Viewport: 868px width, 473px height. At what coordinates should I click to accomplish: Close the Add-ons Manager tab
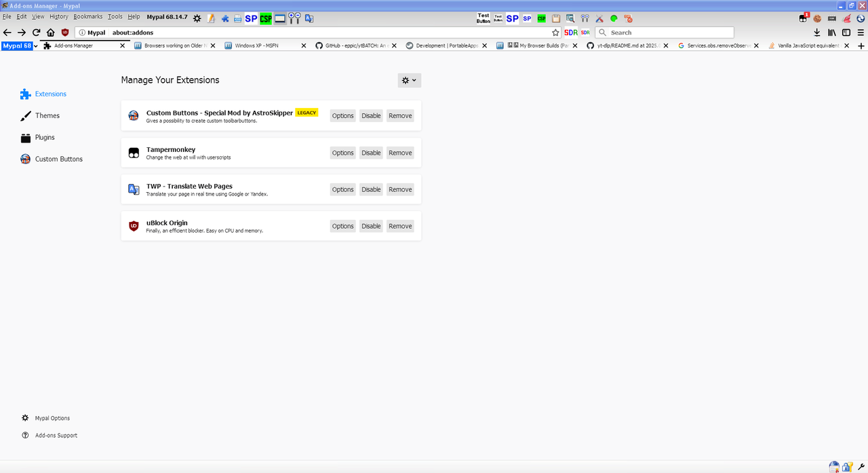[123, 45]
